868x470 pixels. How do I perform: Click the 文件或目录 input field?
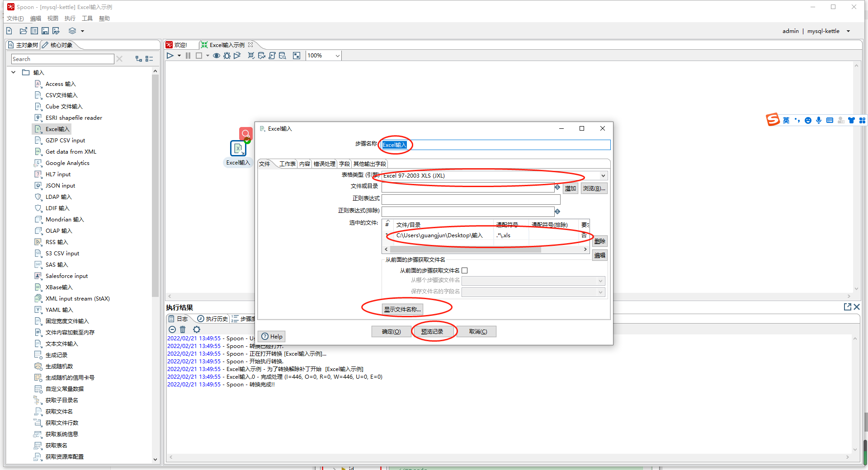(467, 188)
